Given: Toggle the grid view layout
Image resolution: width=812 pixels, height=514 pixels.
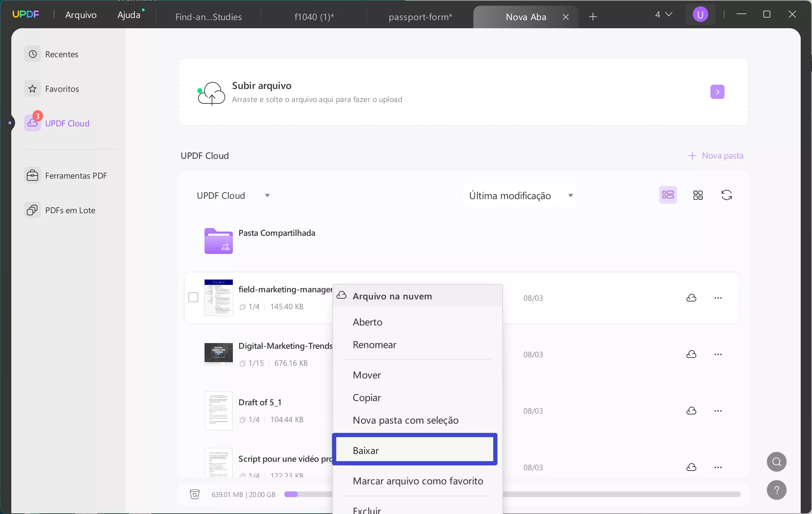Looking at the screenshot, I should point(697,195).
